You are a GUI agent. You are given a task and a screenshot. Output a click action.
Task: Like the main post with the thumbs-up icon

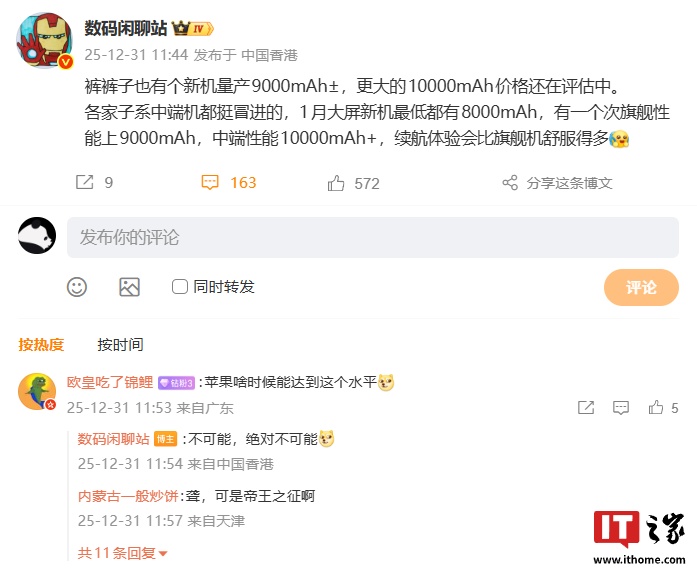336,183
